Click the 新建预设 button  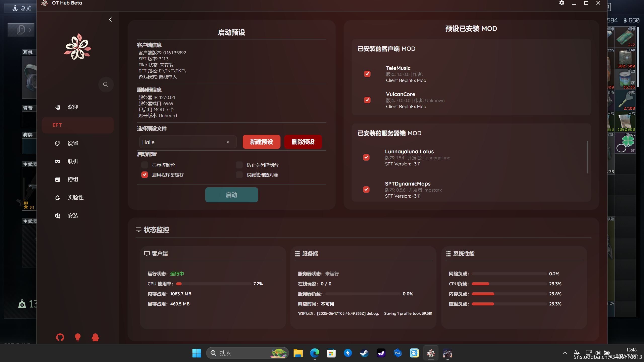coord(261,142)
